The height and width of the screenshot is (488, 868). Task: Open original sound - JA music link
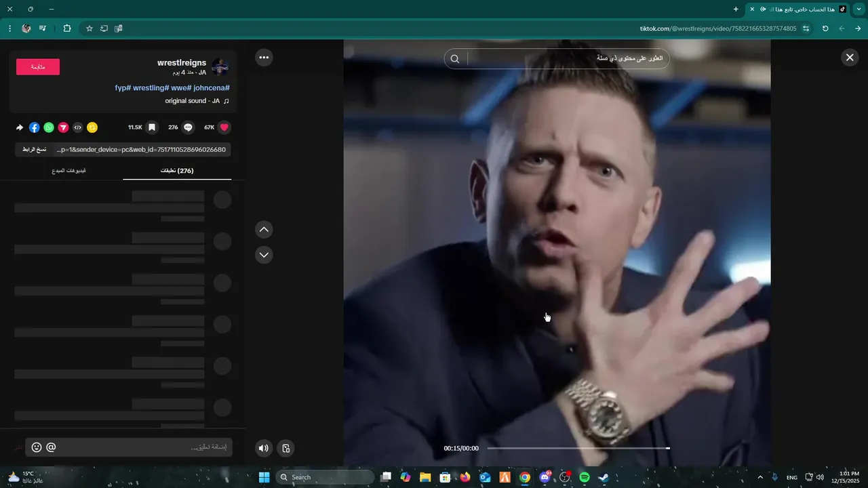coord(197,101)
